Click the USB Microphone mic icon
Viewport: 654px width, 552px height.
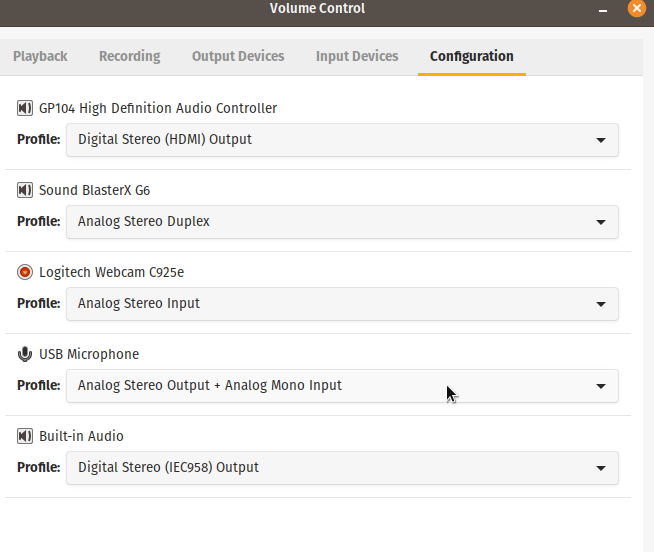pyautogui.click(x=25, y=354)
